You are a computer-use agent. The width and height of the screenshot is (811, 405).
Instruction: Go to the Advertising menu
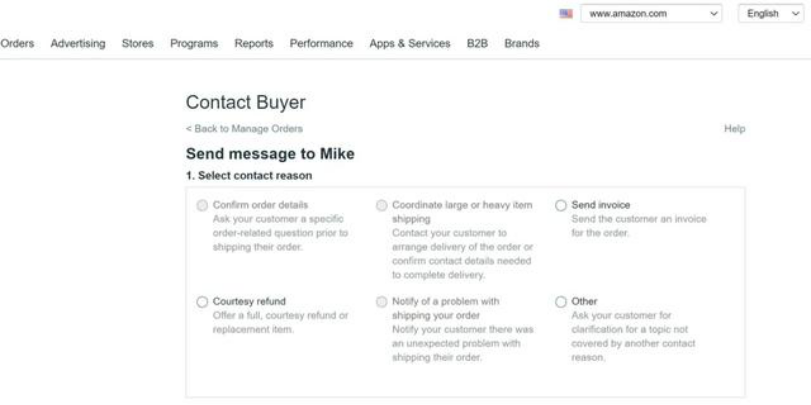click(78, 44)
